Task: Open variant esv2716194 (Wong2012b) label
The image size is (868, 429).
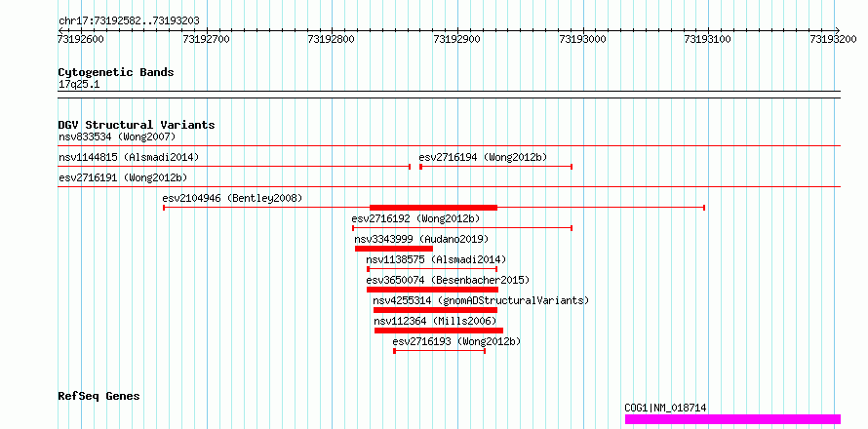Action: coord(483,157)
